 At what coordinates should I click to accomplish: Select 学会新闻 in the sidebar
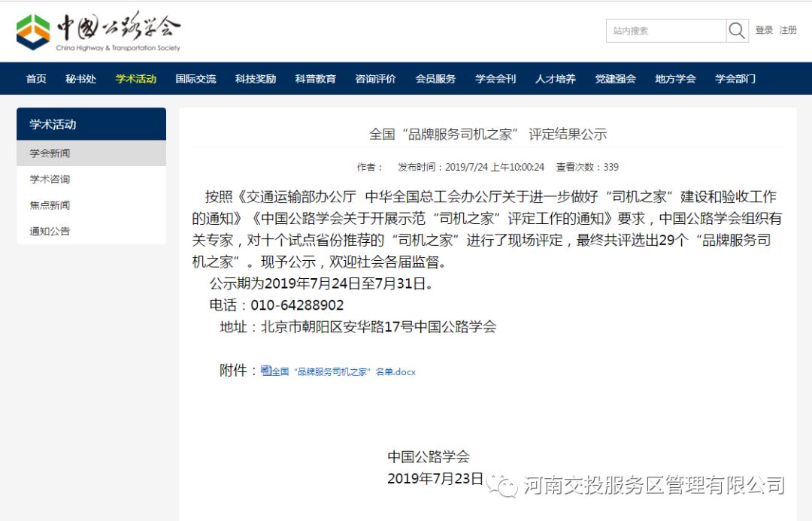click(50, 153)
